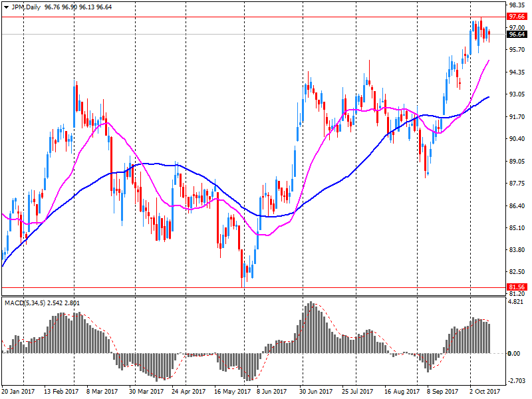The image size is (532, 399).
Task: Select the red 97.66 resistance price label
Action: click(x=517, y=17)
